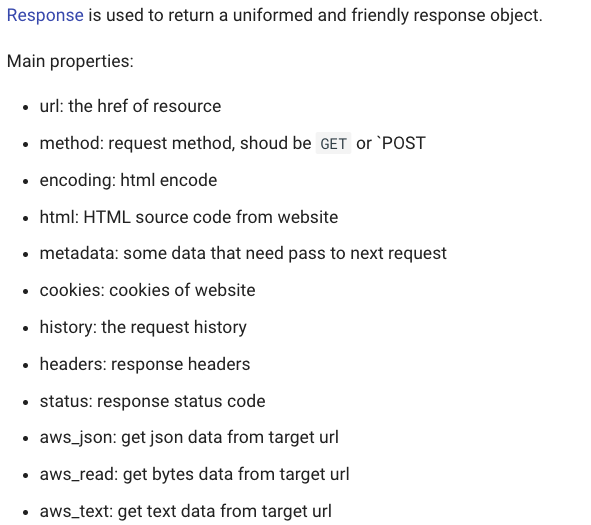591x525 pixels.
Task: Open the Response link
Action: coord(45,15)
